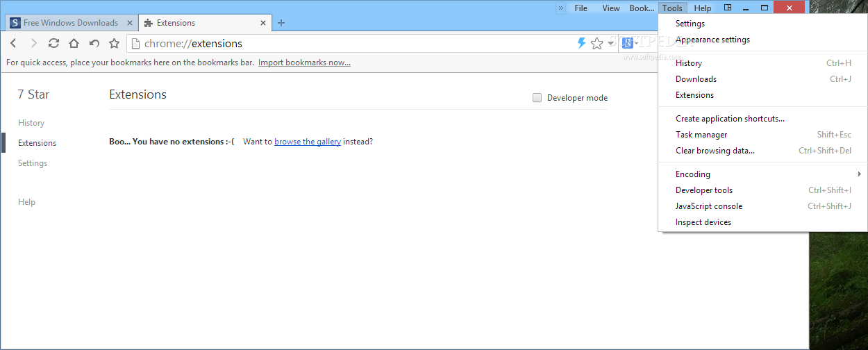The image size is (868, 350).
Task: Open Task manager menu entry
Action: (x=762, y=135)
